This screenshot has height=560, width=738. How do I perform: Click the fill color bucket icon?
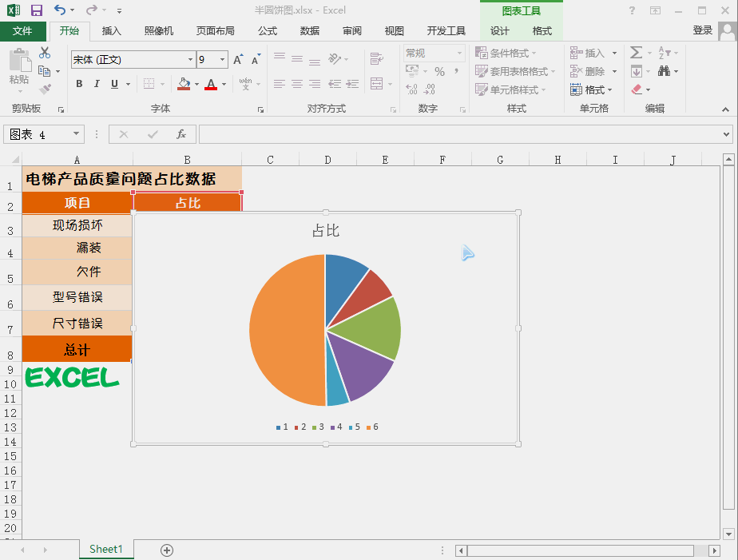pyautogui.click(x=184, y=84)
